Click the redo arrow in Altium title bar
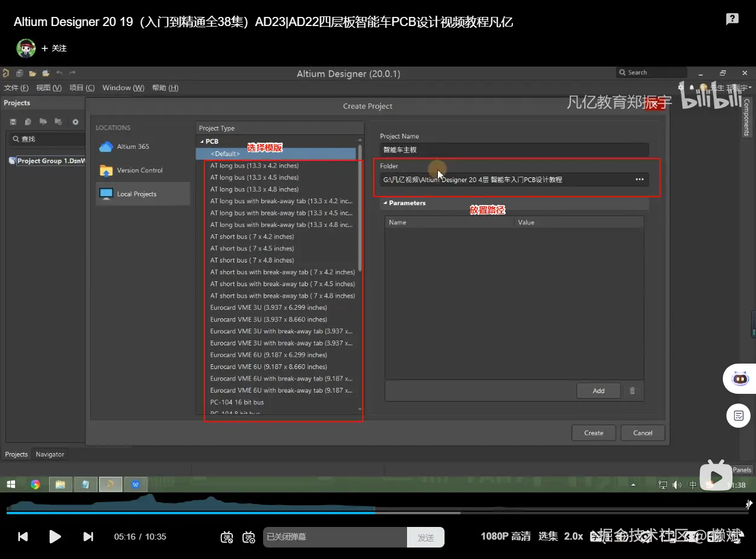 click(73, 73)
